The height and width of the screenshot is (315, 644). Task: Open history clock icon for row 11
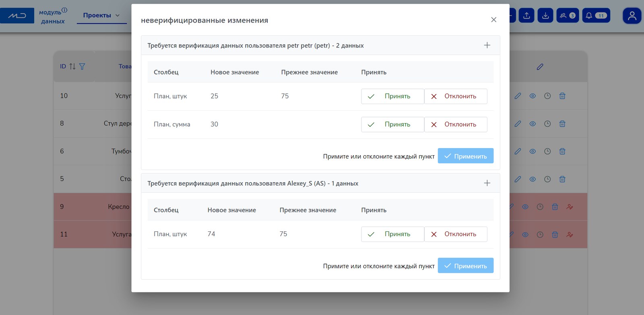(x=540, y=235)
